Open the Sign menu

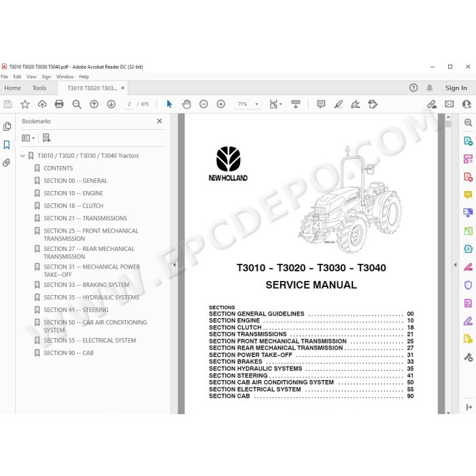46,76
